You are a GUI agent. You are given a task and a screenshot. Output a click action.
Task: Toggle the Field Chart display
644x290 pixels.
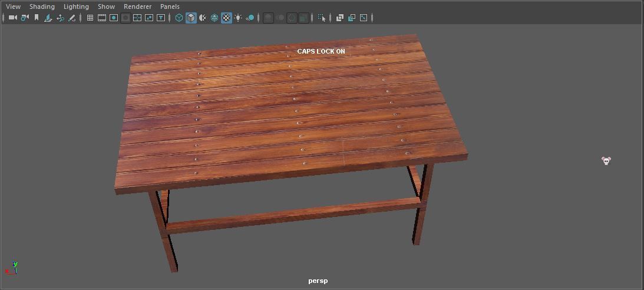coord(138,18)
